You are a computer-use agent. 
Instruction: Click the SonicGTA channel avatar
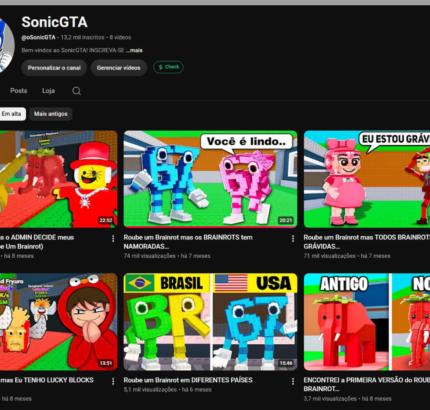pos(7,45)
